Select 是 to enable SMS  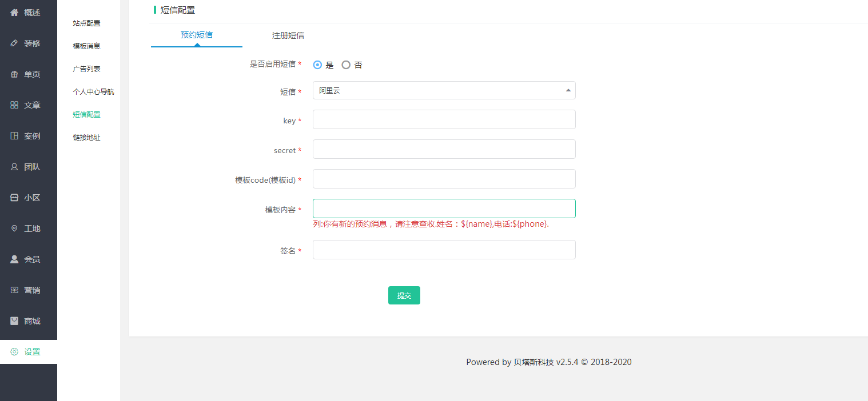(x=318, y=65)
